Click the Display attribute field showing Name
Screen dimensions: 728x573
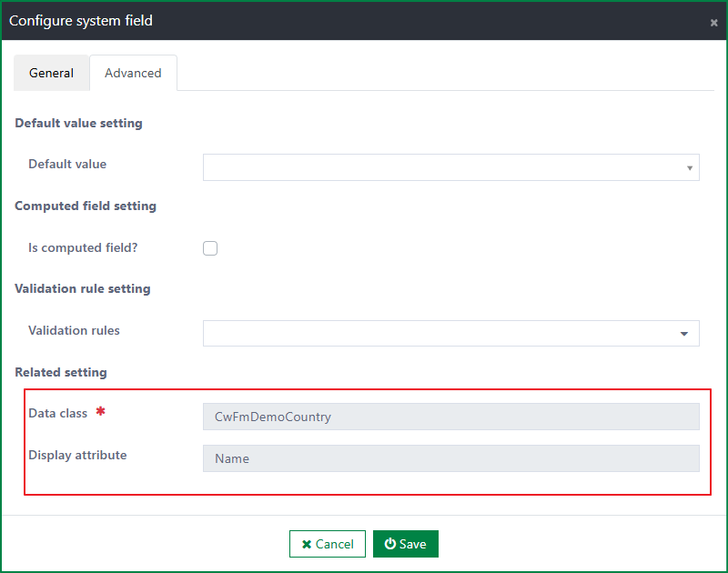coord(450,458)
